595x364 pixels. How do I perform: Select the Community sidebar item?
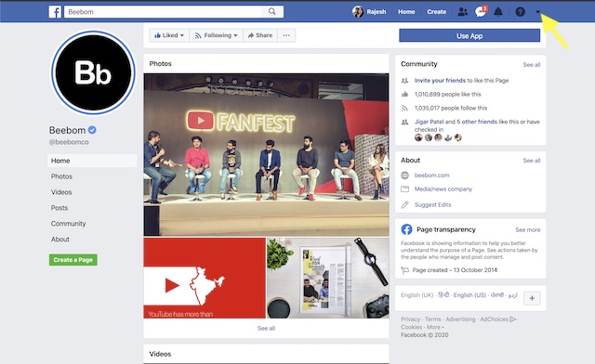click(68, 224)
